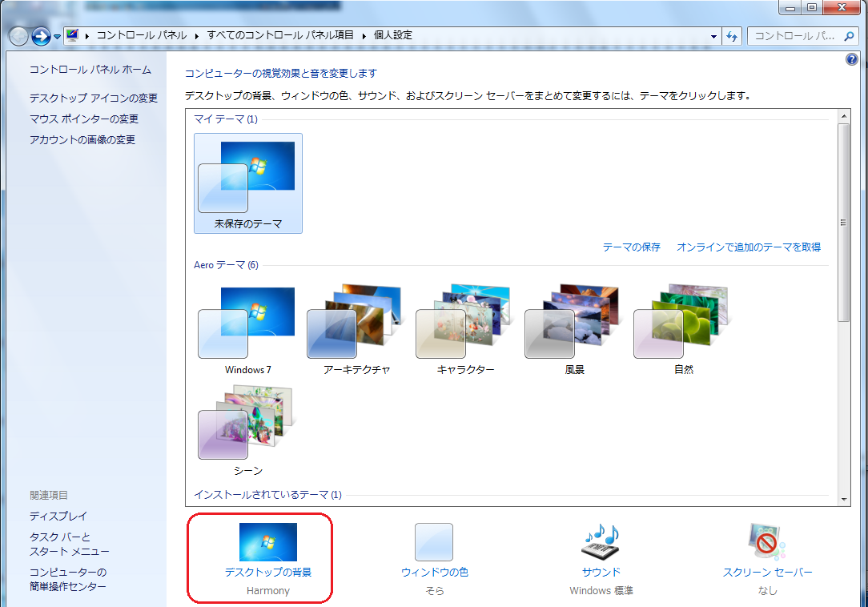The height and width of the screenshot is (607, 868).
Task: Select the 未保存のテーマ theme thumbnail
Action: (x=248, y=183)
